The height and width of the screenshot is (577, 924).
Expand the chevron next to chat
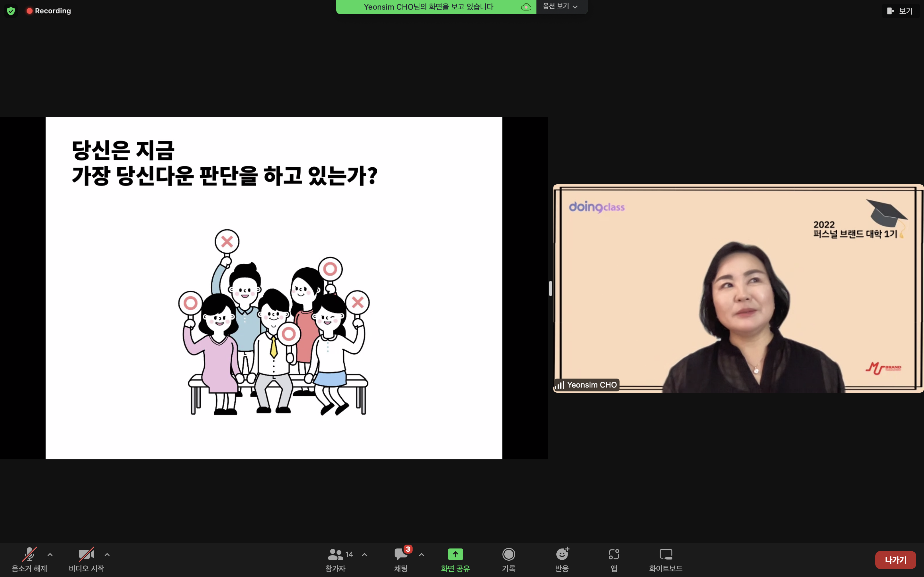coord(422,555)
